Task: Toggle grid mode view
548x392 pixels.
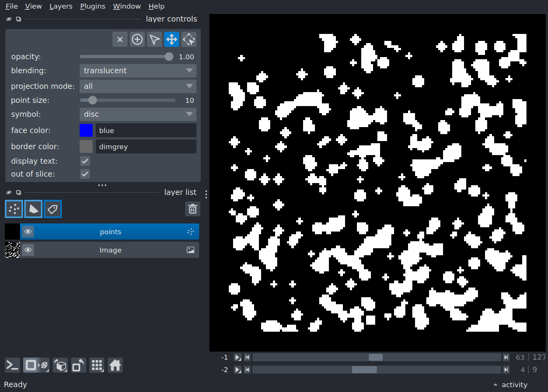Action: pos(97,366)
